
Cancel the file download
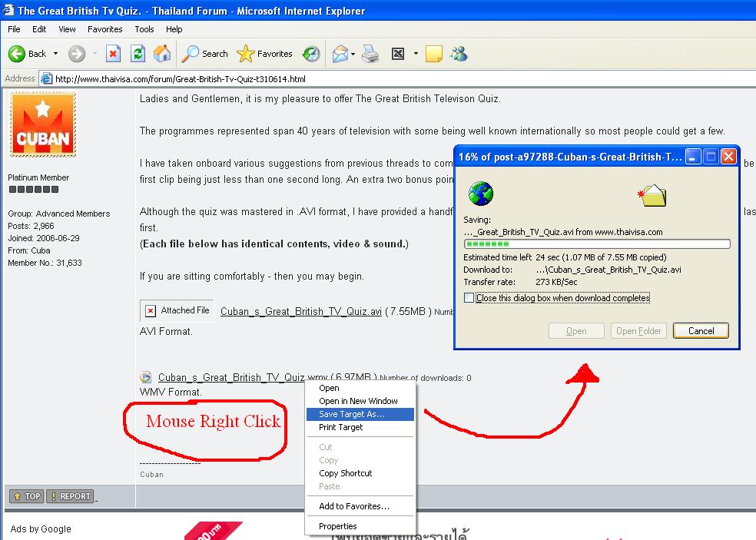click(701, 331)
